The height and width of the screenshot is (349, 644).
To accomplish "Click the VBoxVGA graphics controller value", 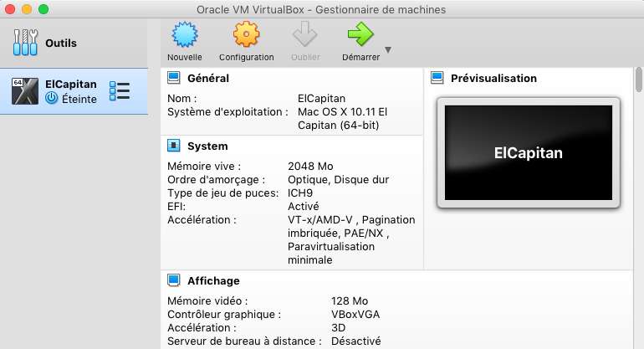I will click(x=355, y=315).
